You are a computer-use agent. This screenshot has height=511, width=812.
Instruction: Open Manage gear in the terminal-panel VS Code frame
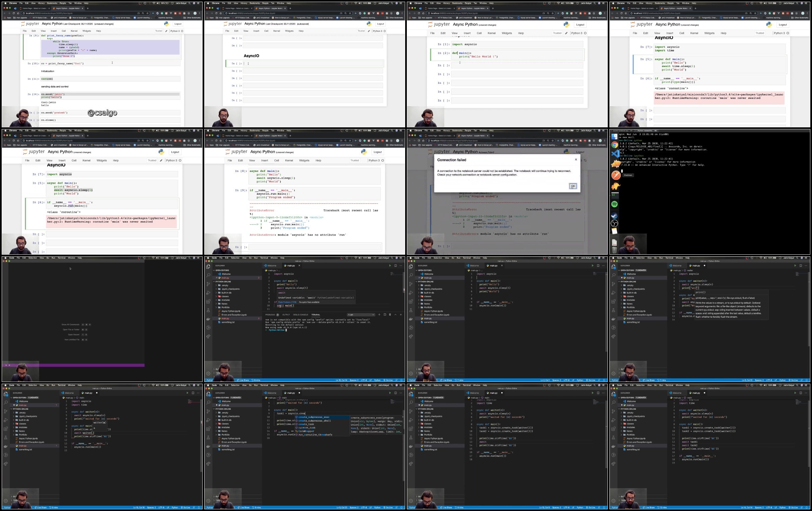[208, 374]
